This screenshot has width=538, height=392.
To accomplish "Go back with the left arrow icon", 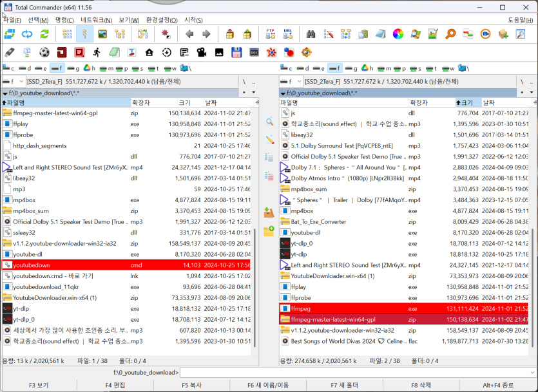I will 189,34.
